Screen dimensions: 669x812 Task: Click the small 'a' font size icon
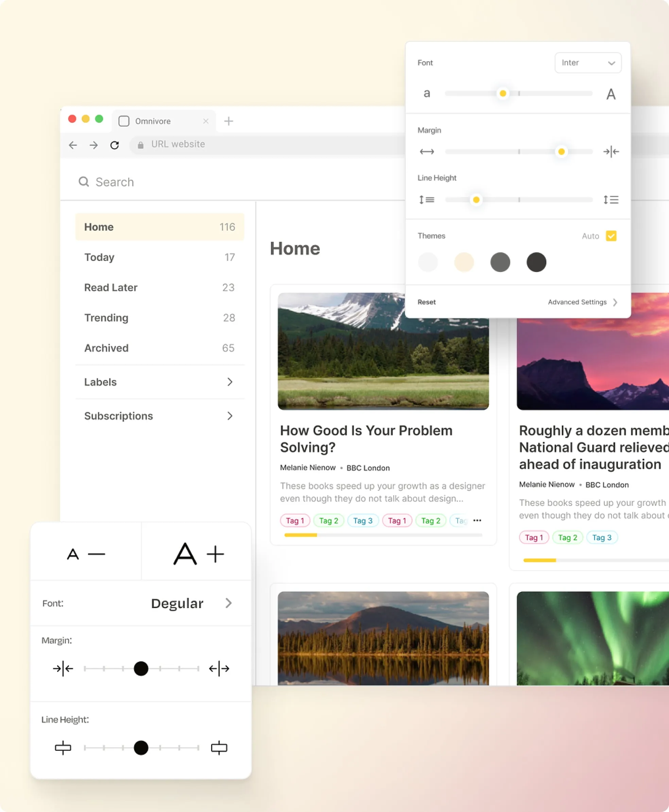427,93
